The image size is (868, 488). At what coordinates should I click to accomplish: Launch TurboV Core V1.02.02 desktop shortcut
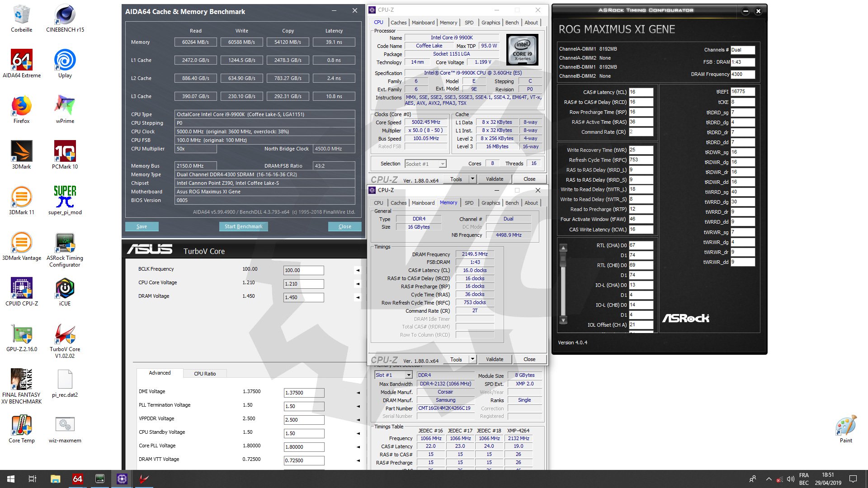(x=65, y=341)
